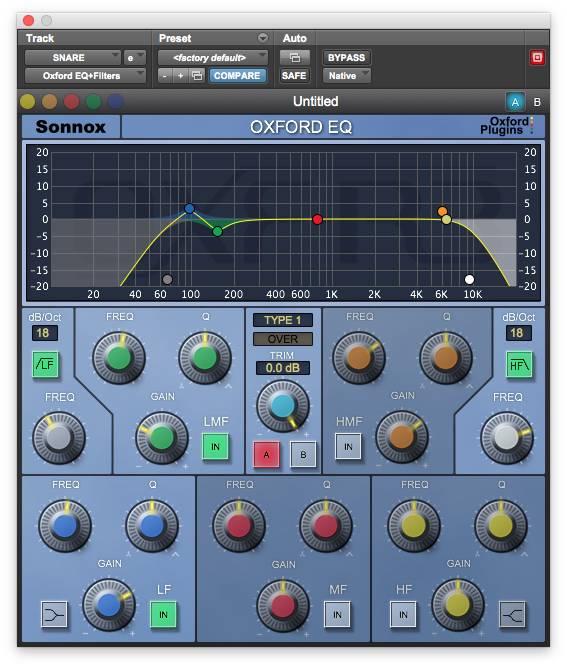Open the automation enable window icon
567x668 pixels.
pyautogui.click(x=294, y=58)
